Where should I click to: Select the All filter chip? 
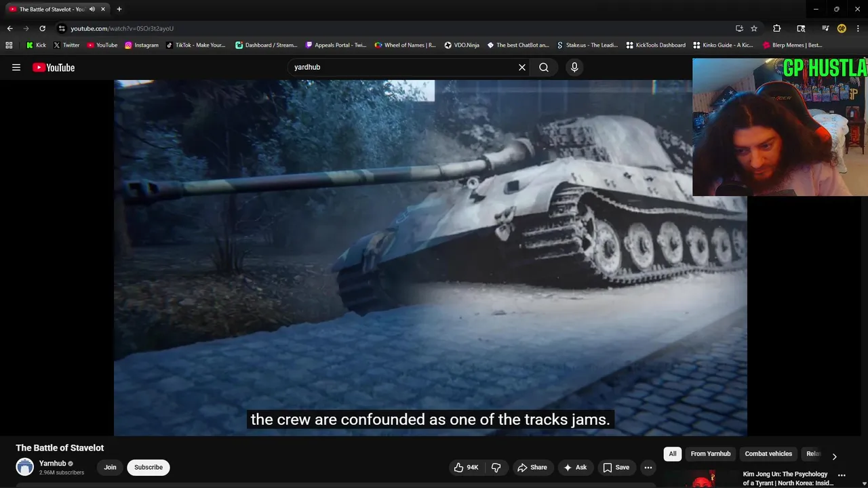pyautogui.click(x=673, y=454)
